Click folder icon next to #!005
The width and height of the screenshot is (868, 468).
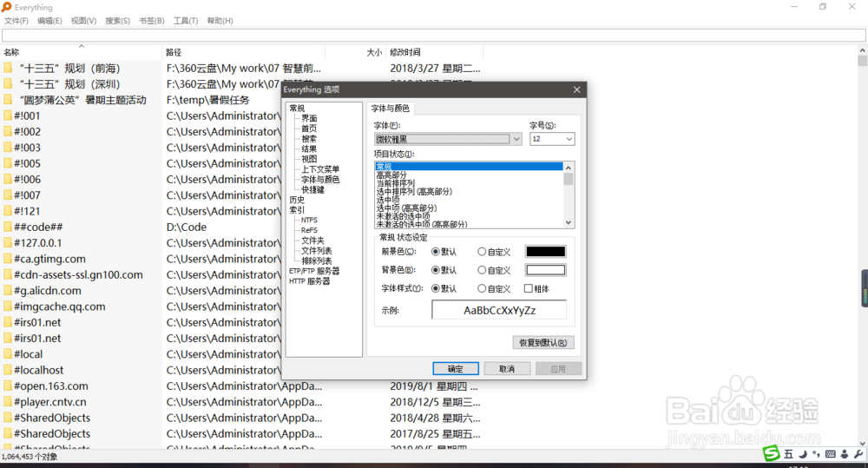coord(8,163)
